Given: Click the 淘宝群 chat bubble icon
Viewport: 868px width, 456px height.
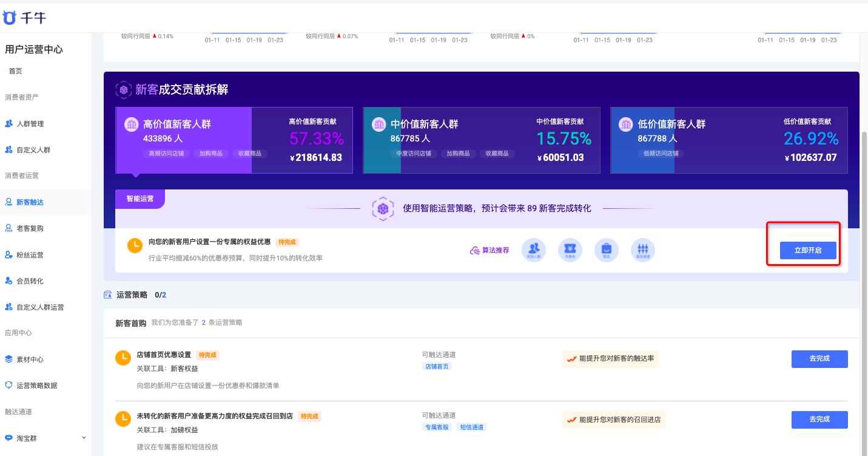Looking at the screenshot, I should click(8, 438).
